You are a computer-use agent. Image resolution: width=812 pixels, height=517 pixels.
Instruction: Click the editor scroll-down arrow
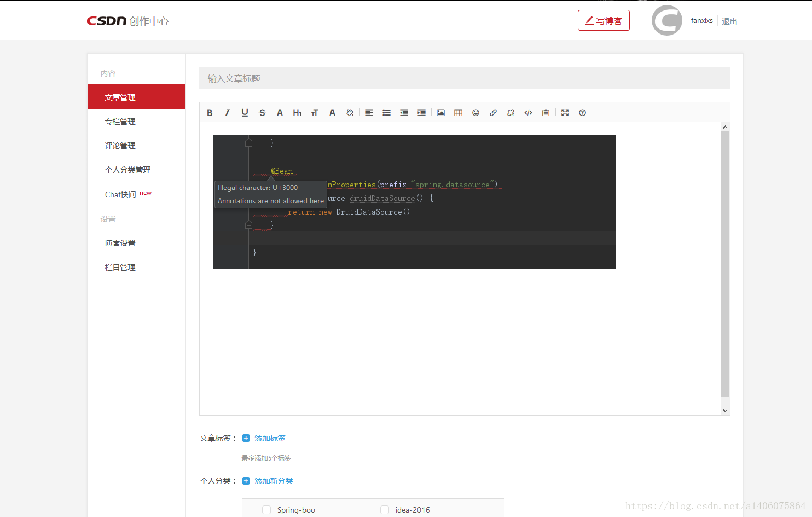click(725, 410)
